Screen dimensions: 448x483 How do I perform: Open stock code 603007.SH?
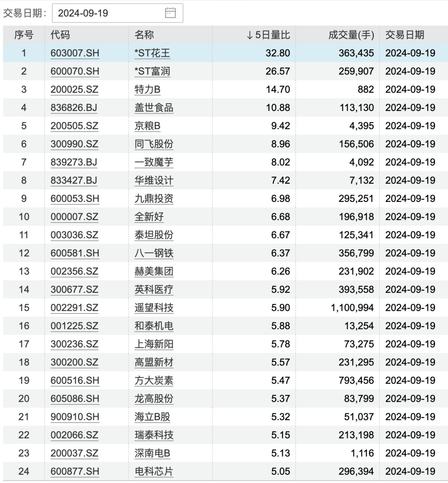point(75,53)
